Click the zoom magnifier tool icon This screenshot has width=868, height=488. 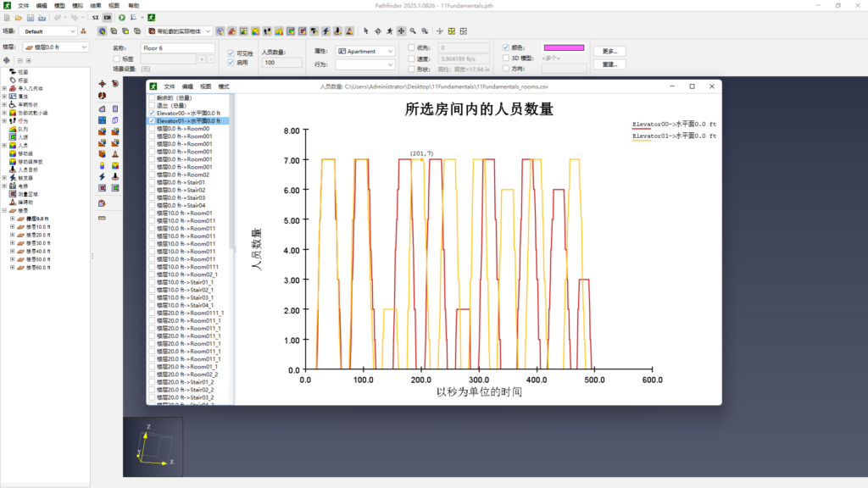[413, 31]
